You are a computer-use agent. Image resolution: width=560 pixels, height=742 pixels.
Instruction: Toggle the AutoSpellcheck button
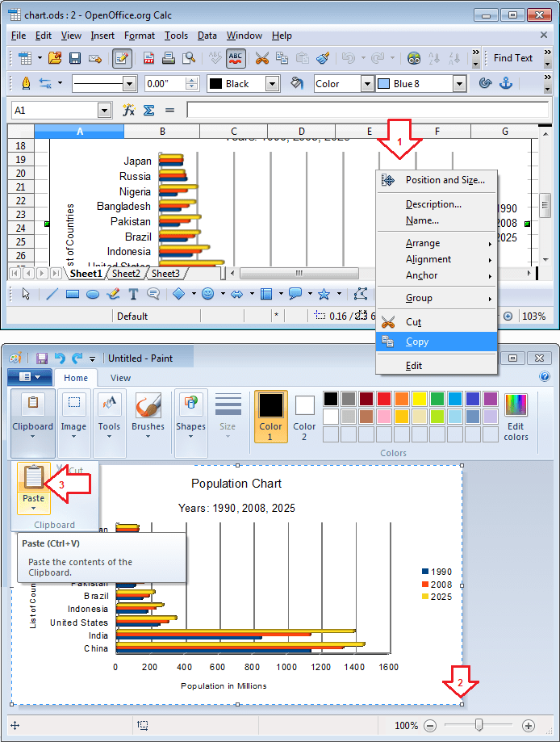tap(236, 58)
